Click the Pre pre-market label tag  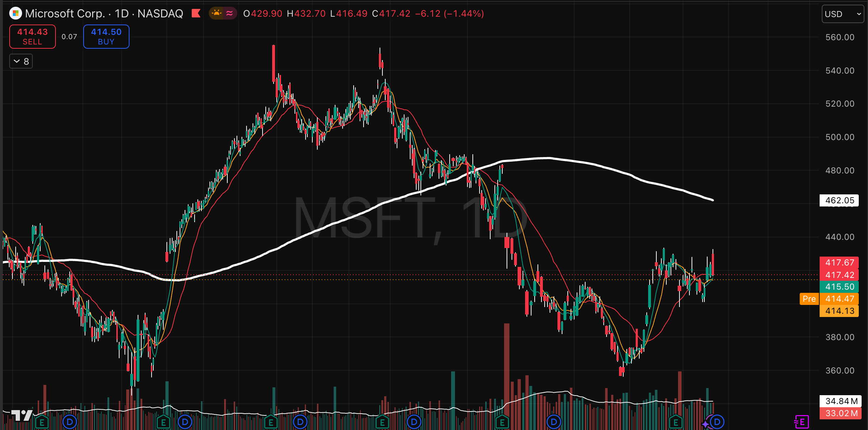coord(809,299)
